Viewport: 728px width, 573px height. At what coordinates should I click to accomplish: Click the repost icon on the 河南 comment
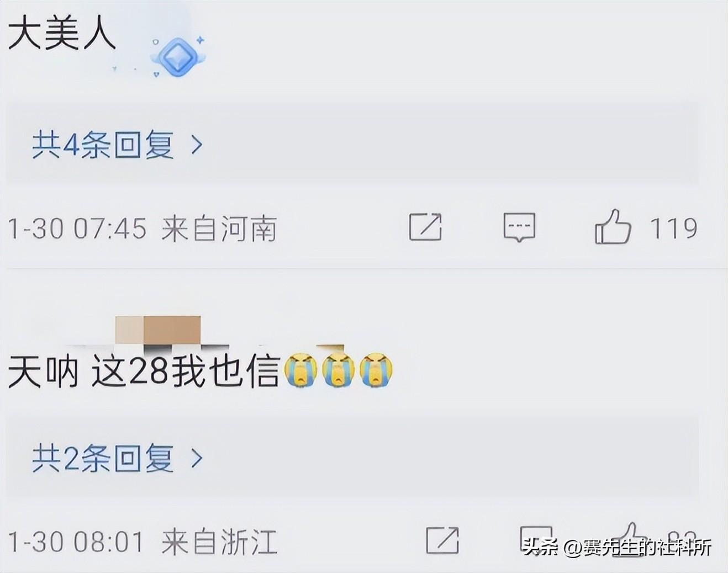point(425,227)
